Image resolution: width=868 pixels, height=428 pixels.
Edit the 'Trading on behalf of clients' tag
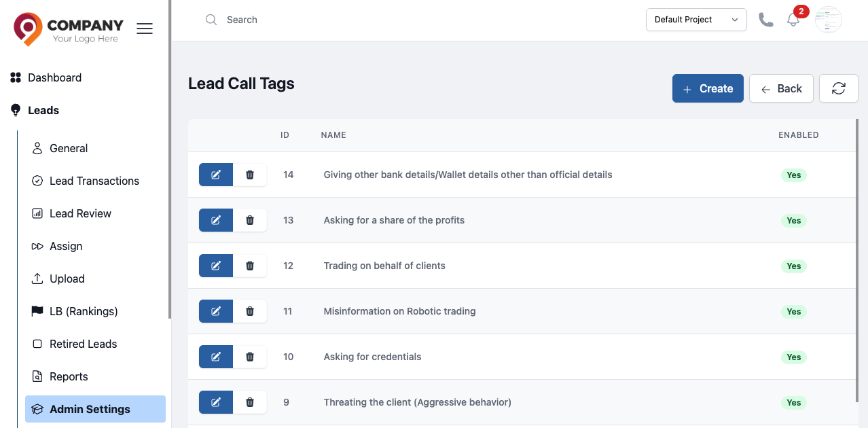[x=216, y=266]
